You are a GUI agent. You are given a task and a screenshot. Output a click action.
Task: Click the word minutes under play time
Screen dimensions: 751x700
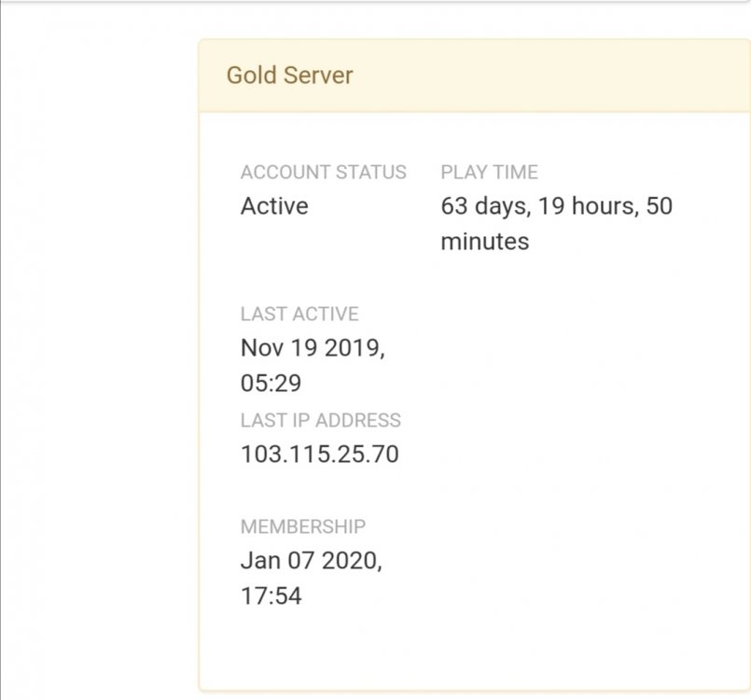pos(484,242)
